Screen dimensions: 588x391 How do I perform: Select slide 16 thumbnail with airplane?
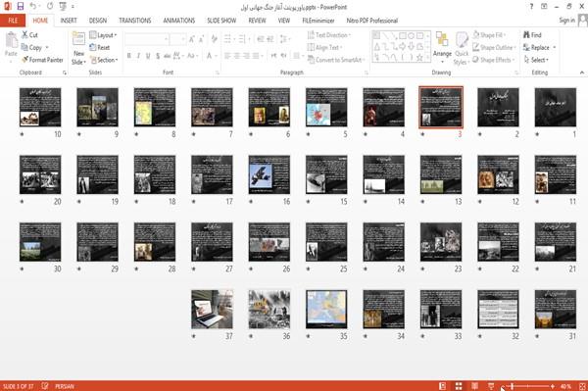(x=269, y=174)
